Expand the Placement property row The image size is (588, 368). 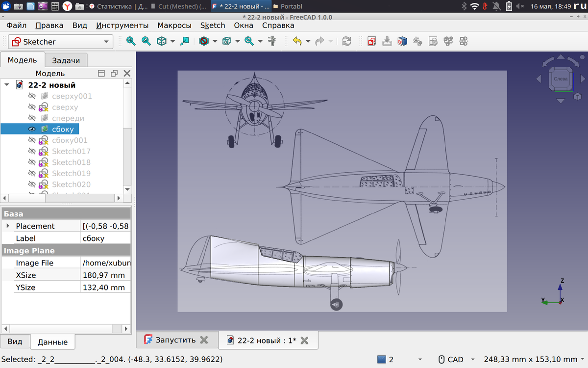7,226
